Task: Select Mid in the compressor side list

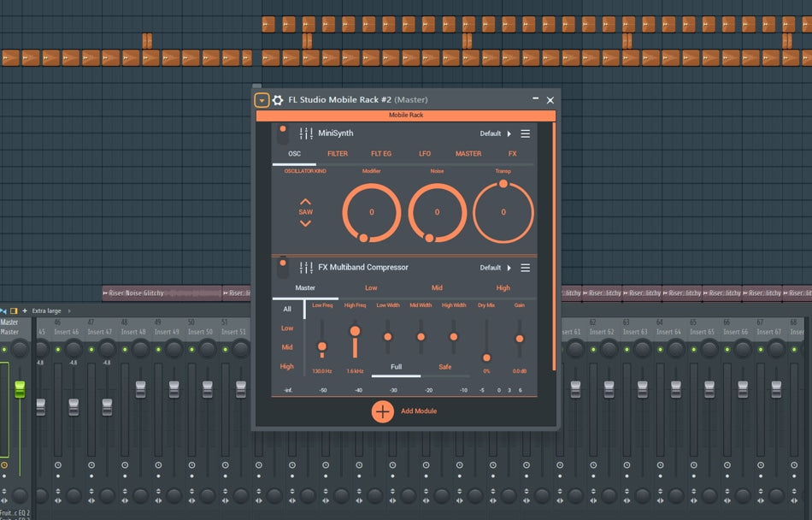Action: [287, 347]
